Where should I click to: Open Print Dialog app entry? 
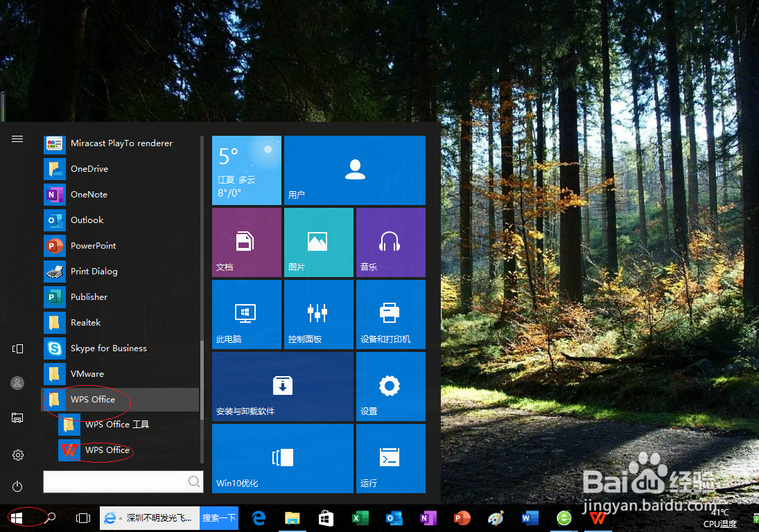pyautogui.click(x=121, y=272)
